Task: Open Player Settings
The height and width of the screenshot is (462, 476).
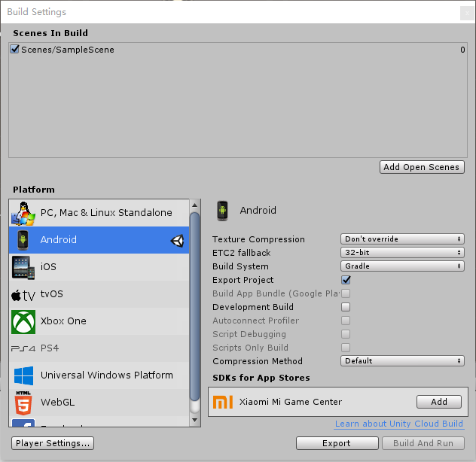Action: click(53, 443)
